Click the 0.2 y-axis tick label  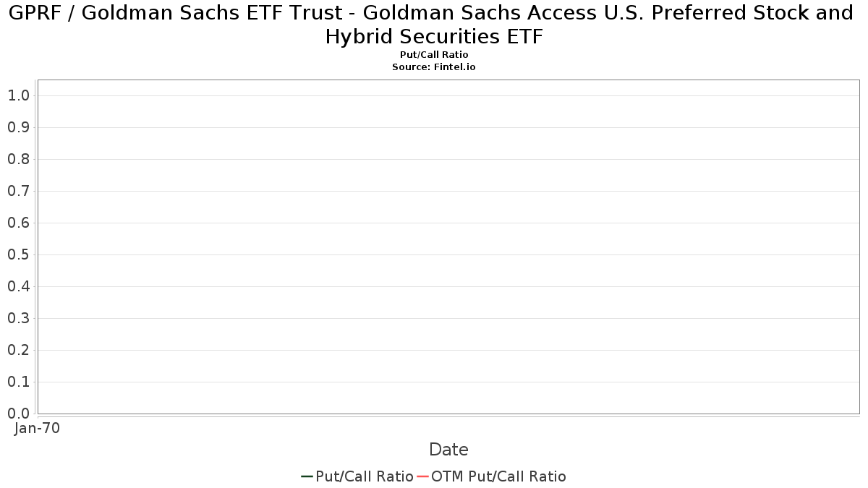click(x=18, y=350)
